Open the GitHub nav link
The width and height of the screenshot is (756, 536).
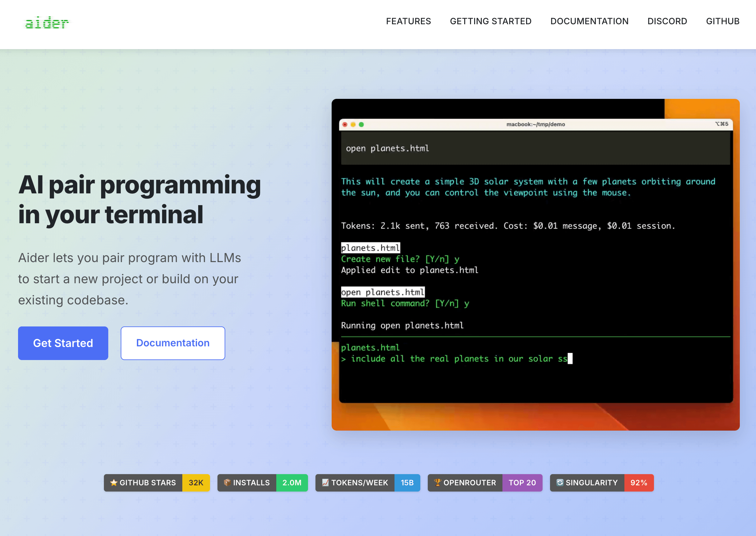[722, 21]
